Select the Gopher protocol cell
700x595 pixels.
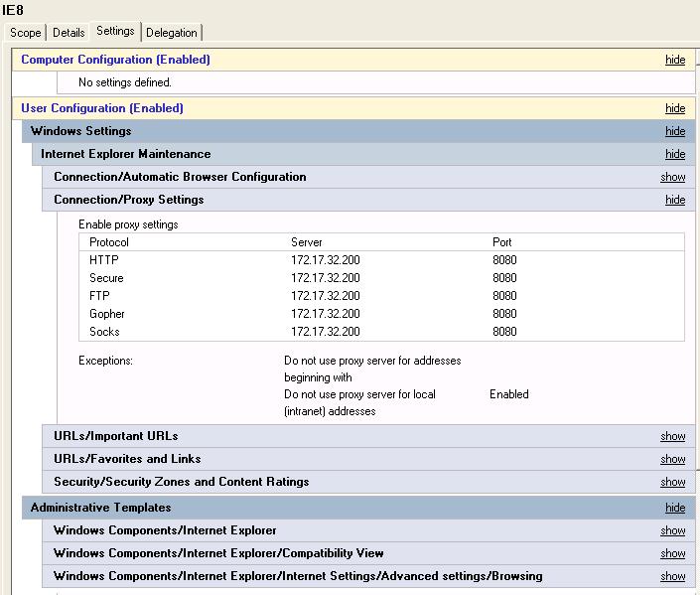pos(106,314)
